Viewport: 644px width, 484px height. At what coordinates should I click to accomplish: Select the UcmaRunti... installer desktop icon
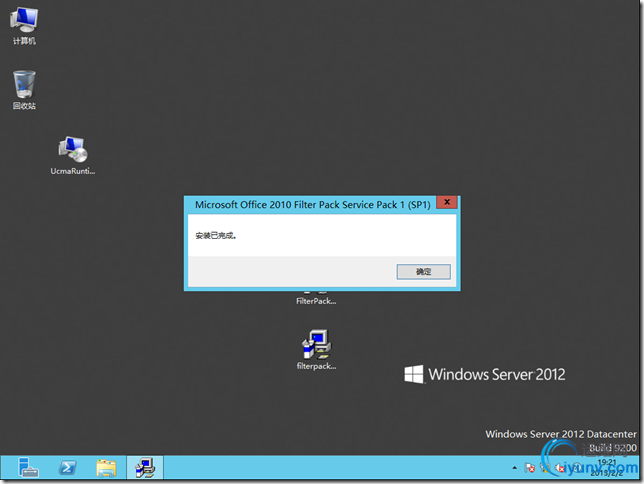click(73, 156)
